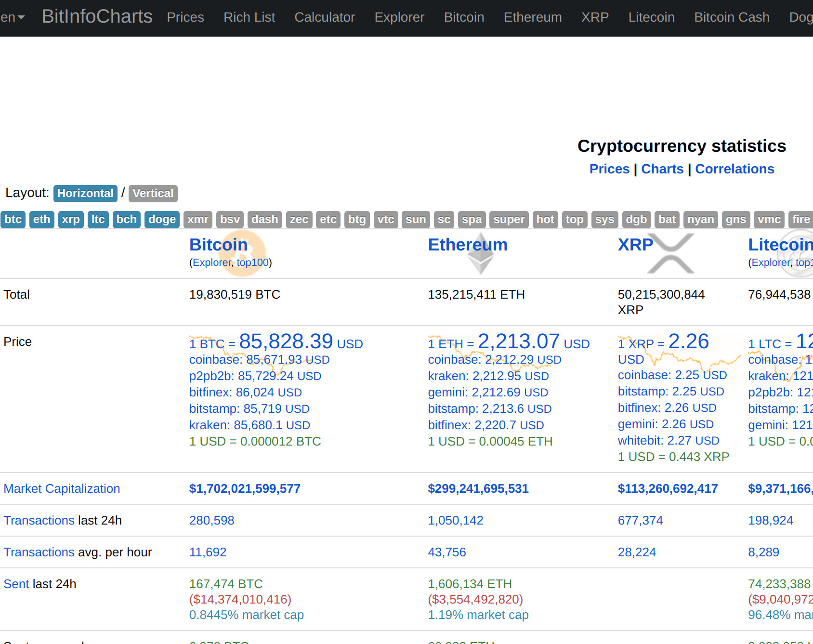Image resolution: width=813 pixels, height=644 pixels.
Task: Toggle the zec coin tag
Action: point(299,220)
